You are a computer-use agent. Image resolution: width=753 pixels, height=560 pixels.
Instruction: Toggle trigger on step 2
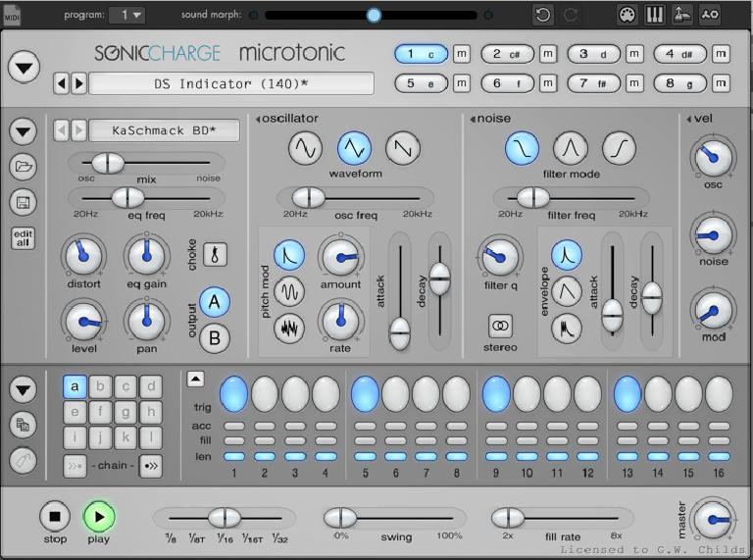point(264,394)
